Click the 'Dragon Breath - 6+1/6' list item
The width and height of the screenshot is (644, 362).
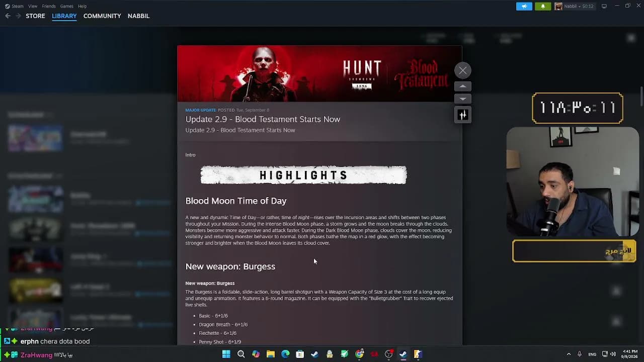click(223, 324)
